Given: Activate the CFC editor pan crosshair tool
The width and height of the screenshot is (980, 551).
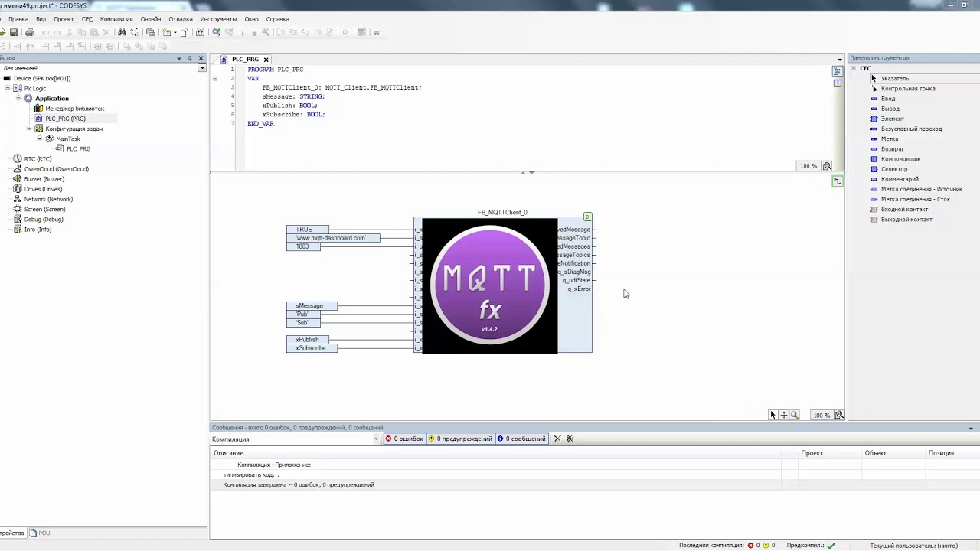Looking at the screenshot, I should [783, 415].
